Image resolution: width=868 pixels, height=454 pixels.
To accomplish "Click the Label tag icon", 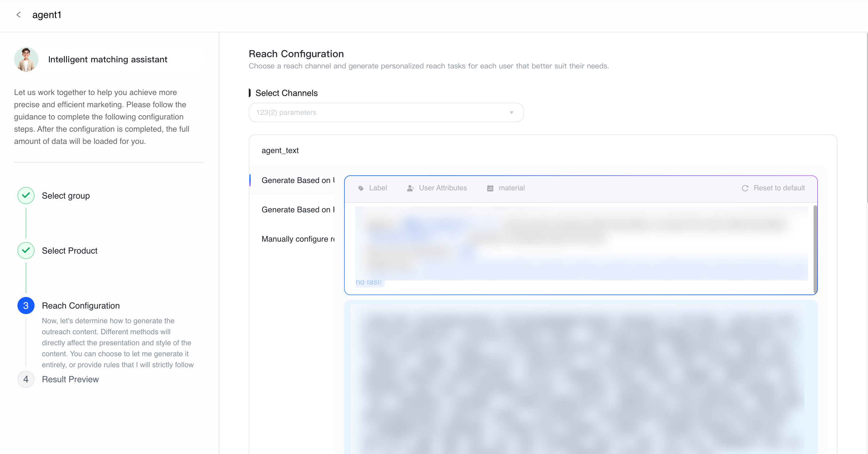I will 361,188.
